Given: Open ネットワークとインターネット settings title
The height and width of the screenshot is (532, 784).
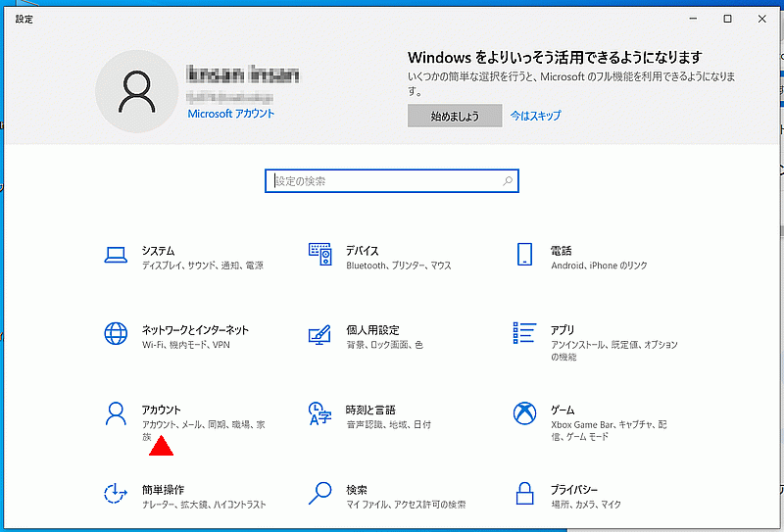Looking at the screenshot, I should coord(195,330).
